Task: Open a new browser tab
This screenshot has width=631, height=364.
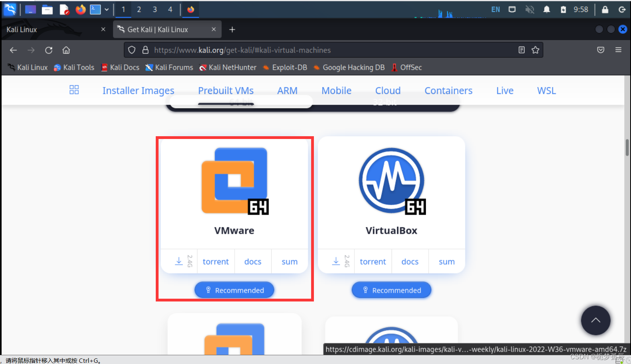Action: click(232, 29)
